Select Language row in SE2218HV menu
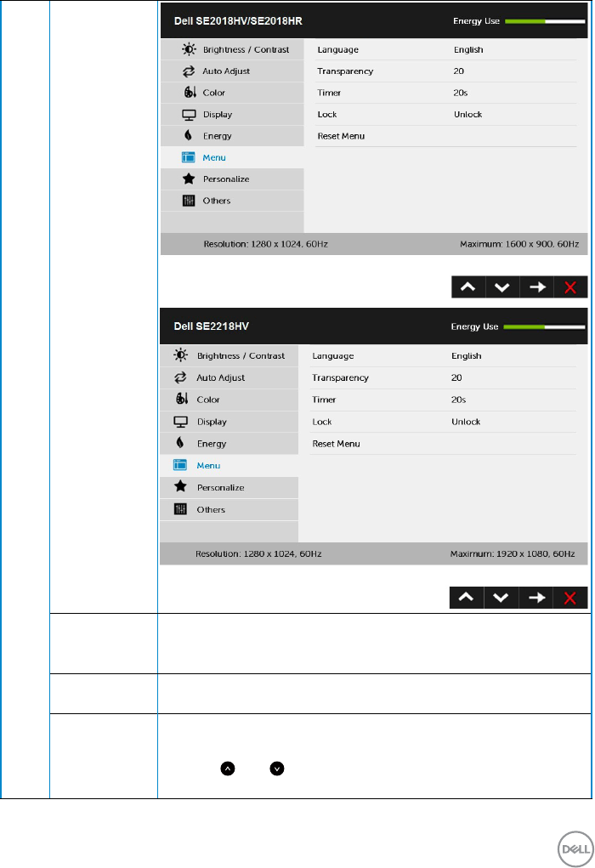 pyautogui.click(x=443, y=356)
